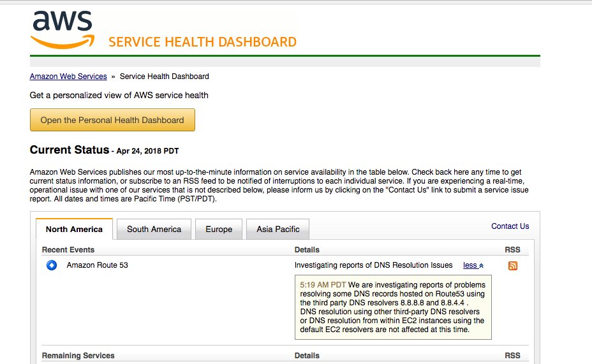Open the Amazon Route 53 RSS feed icon
Image resolution: width=592 pixels, height=364 pixels.
point(512,266)
